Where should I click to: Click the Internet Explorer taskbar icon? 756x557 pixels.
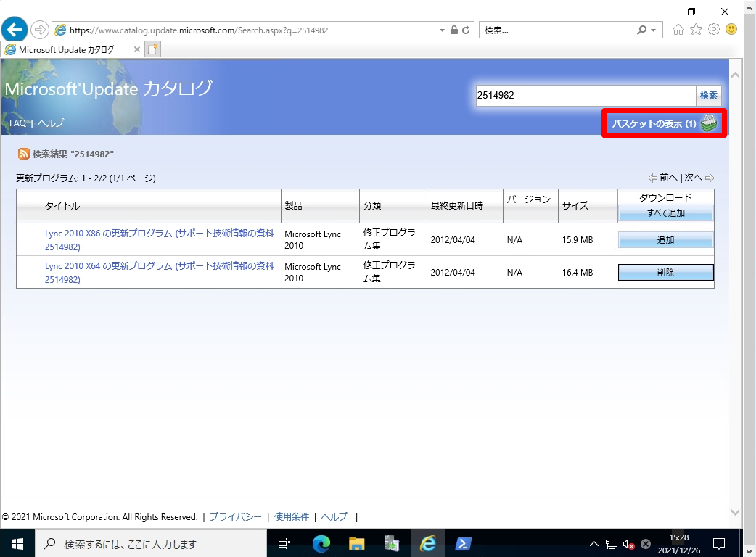[x=427, y=544]
